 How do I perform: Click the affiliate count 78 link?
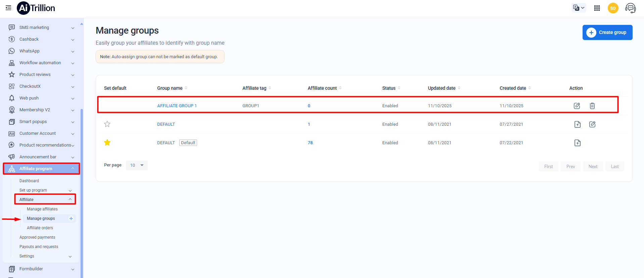point(310,143)
